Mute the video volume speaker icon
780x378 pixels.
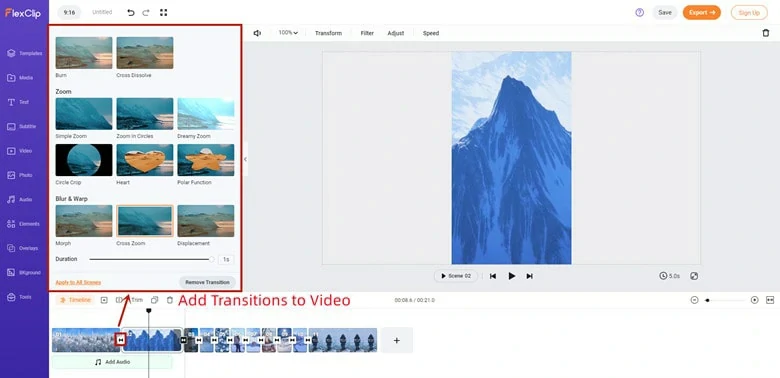(x=257, y=33)
